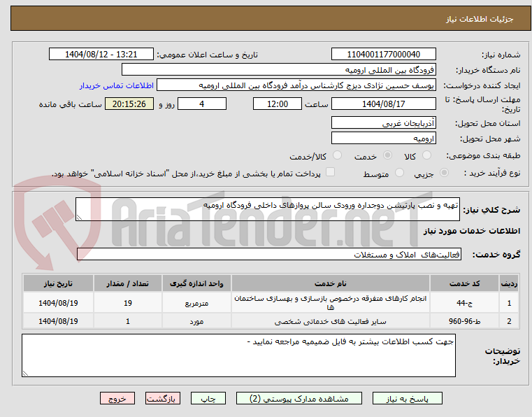
Task: Click the توضیحات خریدار notes textarea
Action: [238, 355]
